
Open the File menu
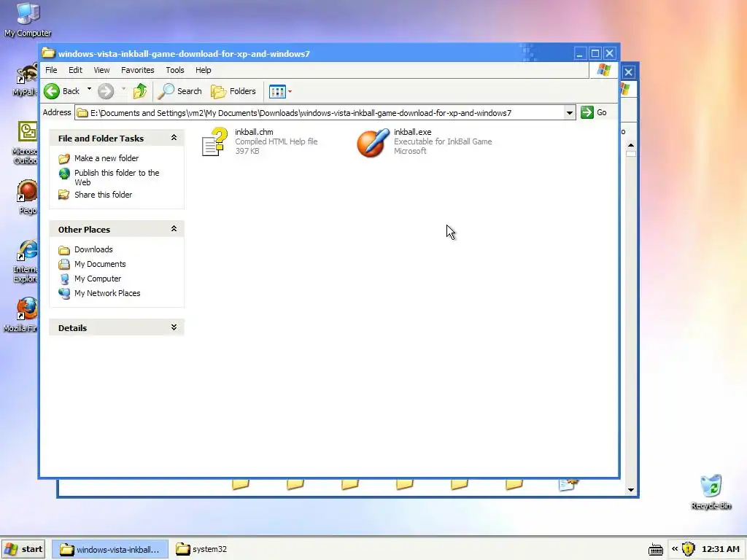pos(51,70)
